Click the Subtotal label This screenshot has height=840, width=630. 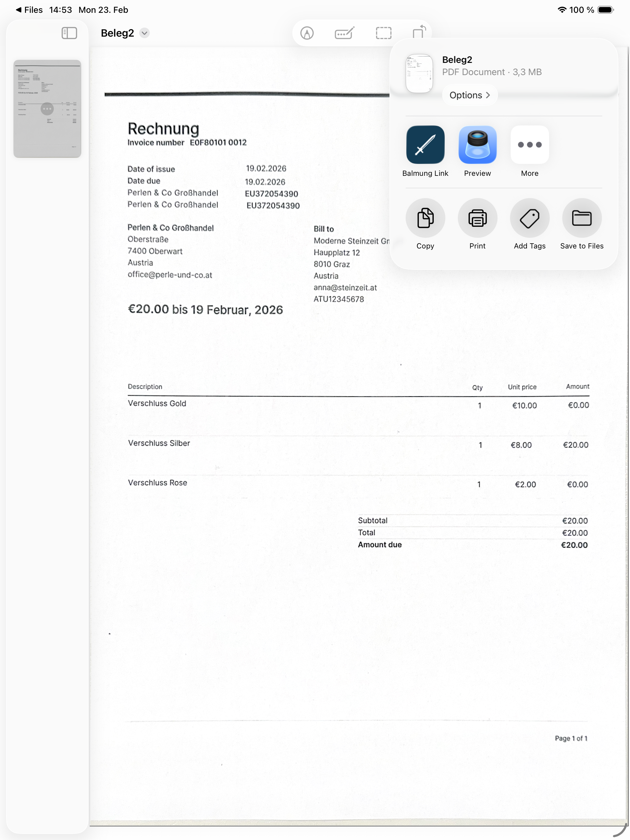tap(372, 521)
